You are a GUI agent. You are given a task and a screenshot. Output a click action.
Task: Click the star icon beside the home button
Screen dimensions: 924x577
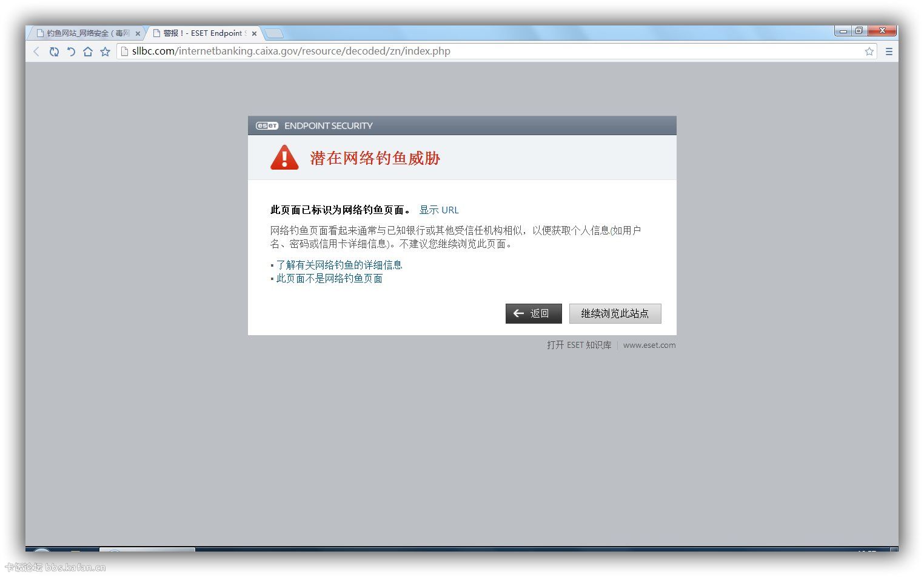105,52
